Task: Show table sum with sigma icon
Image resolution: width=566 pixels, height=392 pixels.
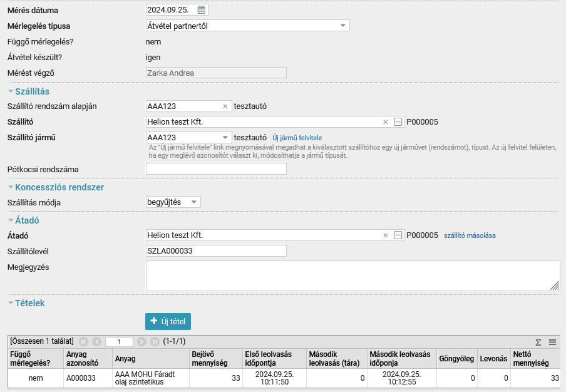Action: (x=538, y=342)
